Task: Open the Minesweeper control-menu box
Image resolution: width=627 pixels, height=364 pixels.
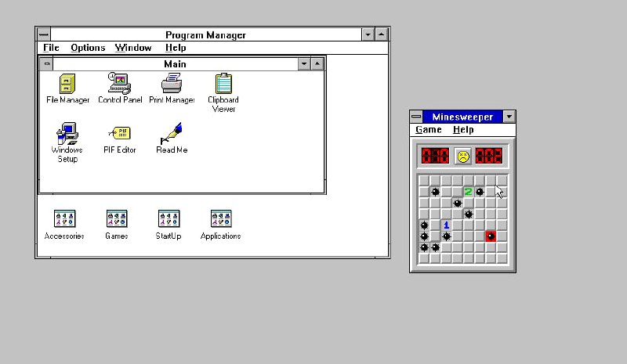Action: tap(416, 117)
